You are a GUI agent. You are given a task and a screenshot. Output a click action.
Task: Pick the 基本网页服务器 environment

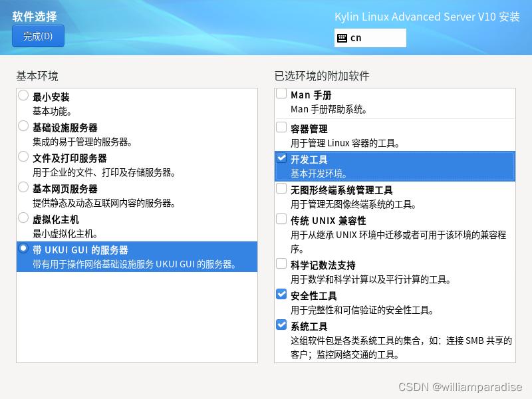click(23, 188)
